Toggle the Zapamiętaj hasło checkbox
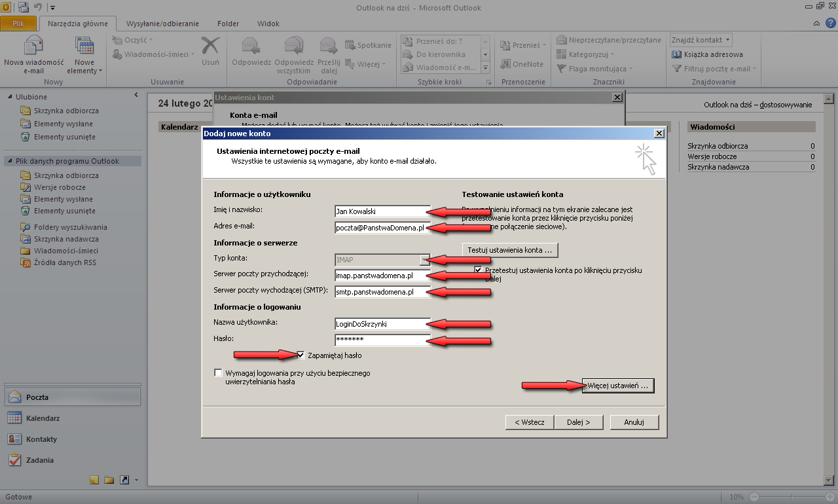Image resolution: width=838 pixels, height=504 pixels. pyautogui.click(x=301, y=355)
